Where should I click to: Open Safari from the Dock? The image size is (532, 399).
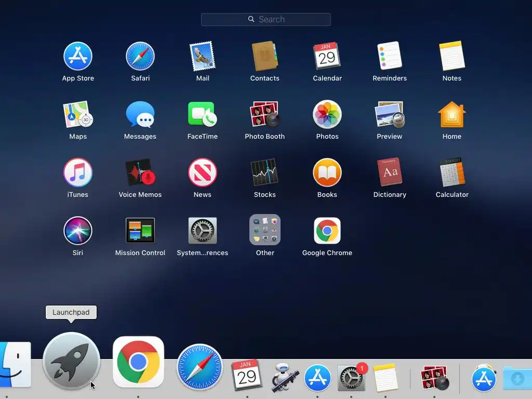200,367
